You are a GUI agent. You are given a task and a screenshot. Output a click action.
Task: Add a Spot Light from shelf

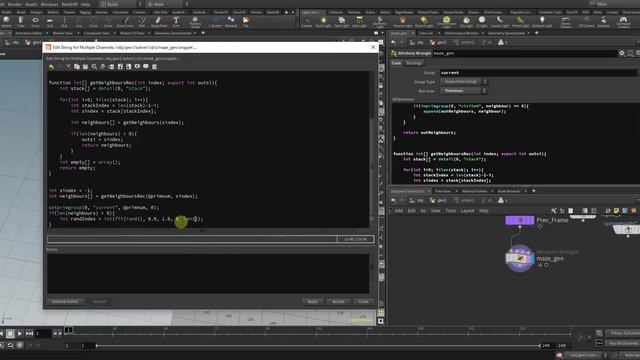tap(342, 22)
